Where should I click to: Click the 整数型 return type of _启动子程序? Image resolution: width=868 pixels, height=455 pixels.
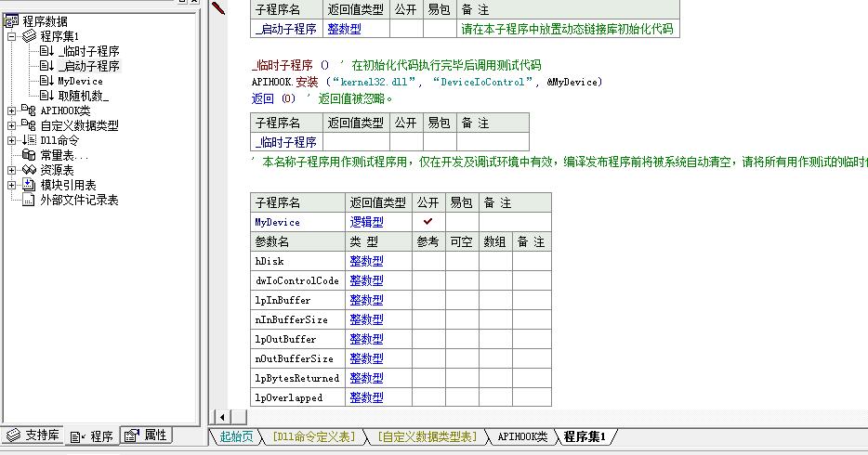click(345, 29)
